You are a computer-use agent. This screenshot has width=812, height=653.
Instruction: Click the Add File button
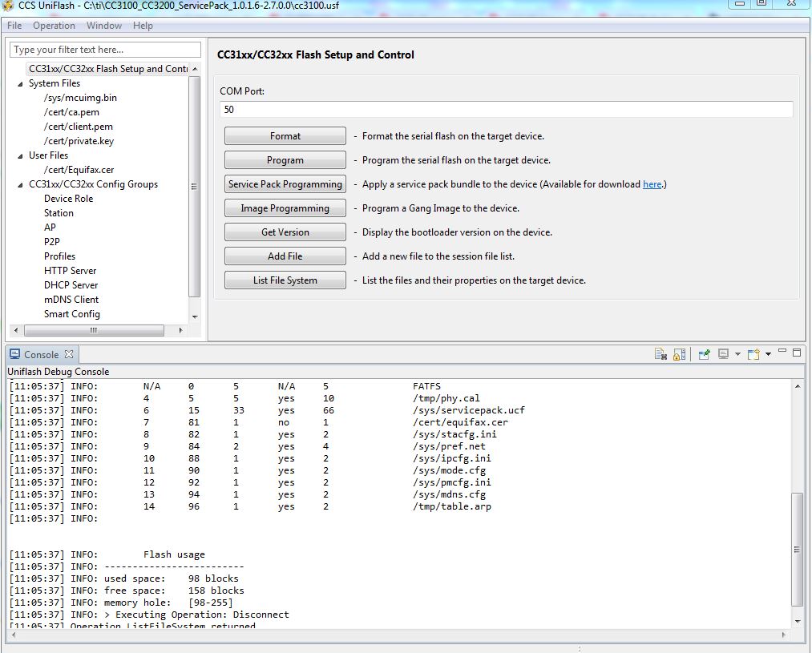(x=285, y=256)
